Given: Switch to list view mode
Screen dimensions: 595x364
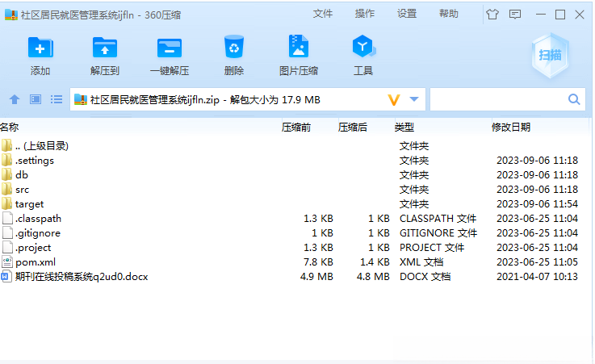Looking at the screenshot, I should click(x=57, y=99).
